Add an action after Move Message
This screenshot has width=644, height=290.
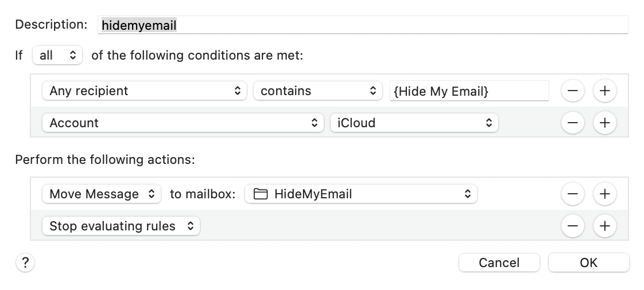(604, 194)
